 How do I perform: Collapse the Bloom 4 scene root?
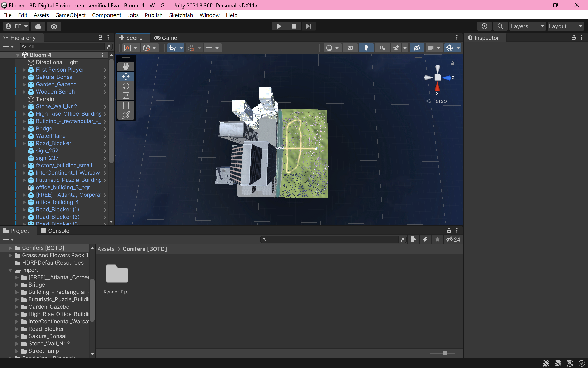pyautogui.click(x=18, y=55)
